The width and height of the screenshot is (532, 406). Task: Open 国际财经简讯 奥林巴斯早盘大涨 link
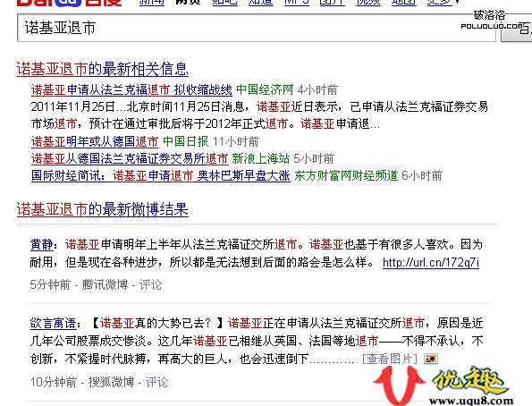(161, 176)
